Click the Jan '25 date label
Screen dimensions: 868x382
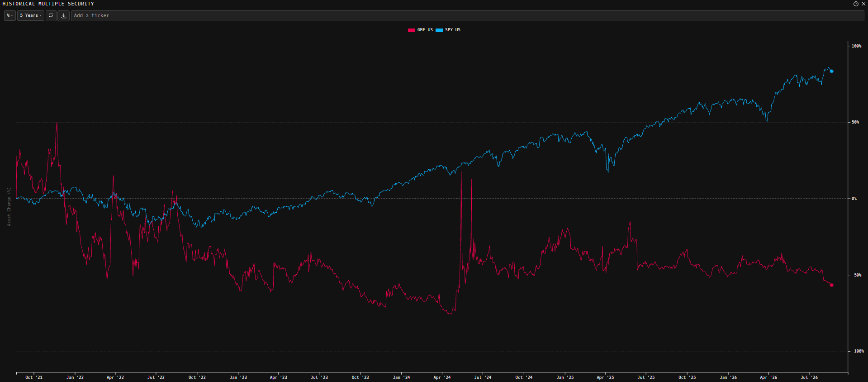[565, 377]
